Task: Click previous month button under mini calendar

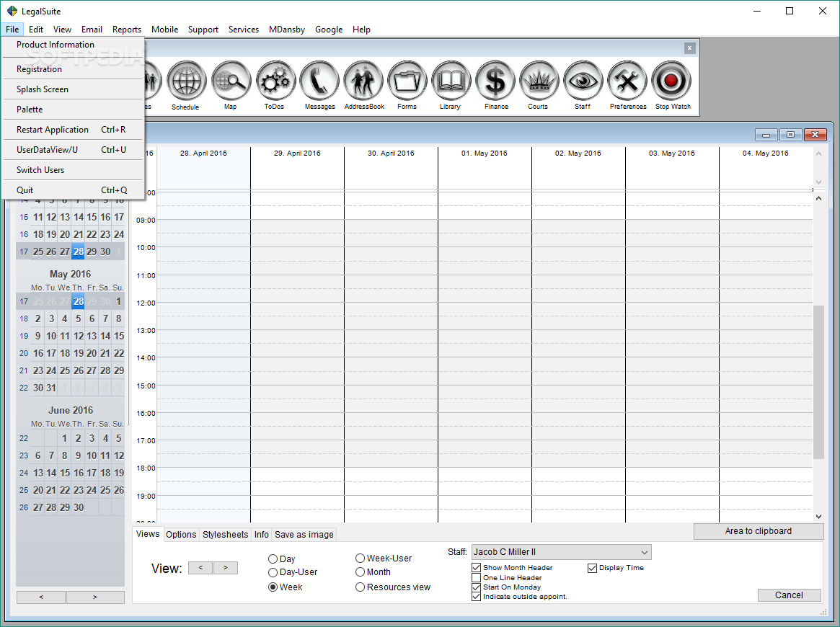Action: pos(41,597)
